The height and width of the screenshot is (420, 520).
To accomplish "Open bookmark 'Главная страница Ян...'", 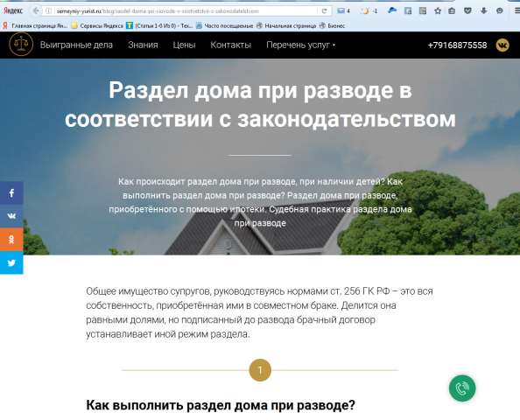I will [36, 25].
